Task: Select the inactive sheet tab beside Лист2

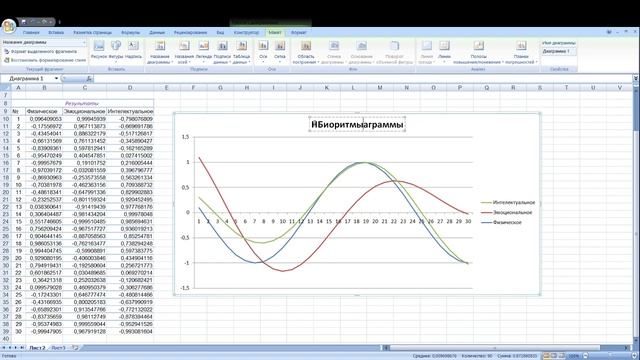Action: tap(58, 348)
